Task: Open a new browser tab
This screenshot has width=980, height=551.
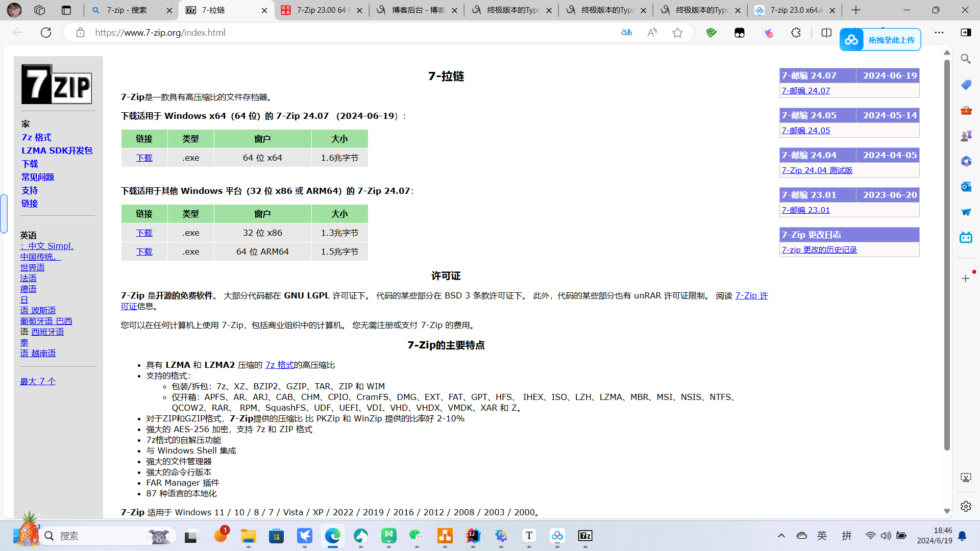Action: [856, 10]
